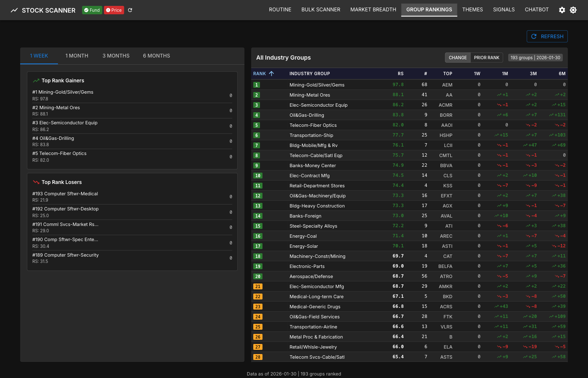Open the SIGNALS page
The image size is (588, 378).
click(504, 10)
